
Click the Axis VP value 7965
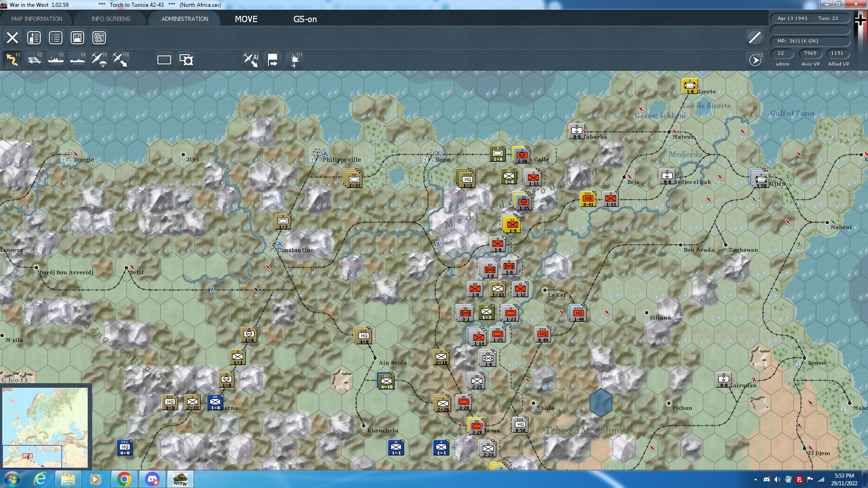coord(810,53)
